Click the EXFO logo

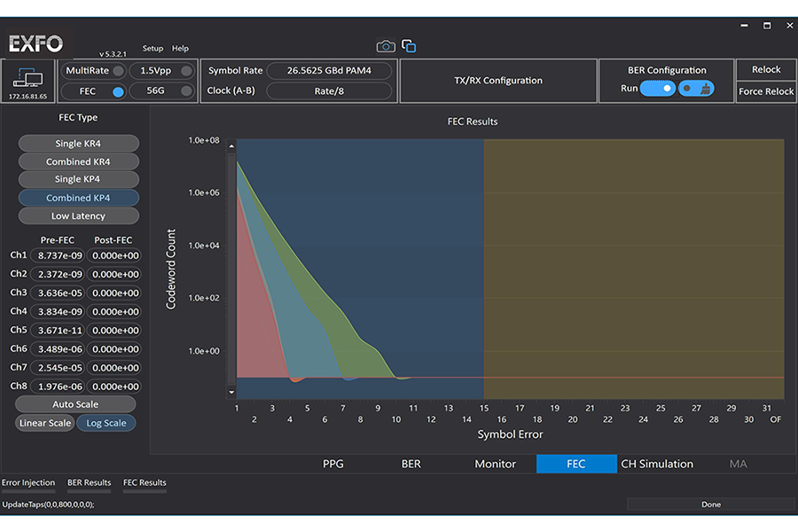pyautogui.click(x=35, y=43)
